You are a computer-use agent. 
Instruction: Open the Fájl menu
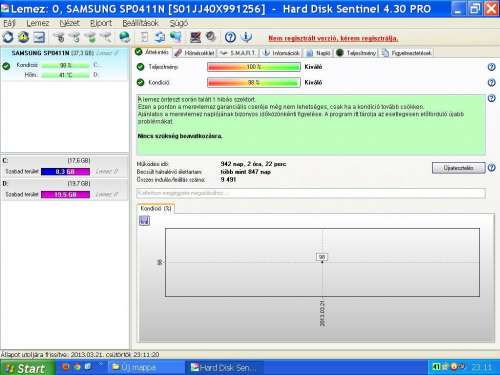[x=9, y=23]
